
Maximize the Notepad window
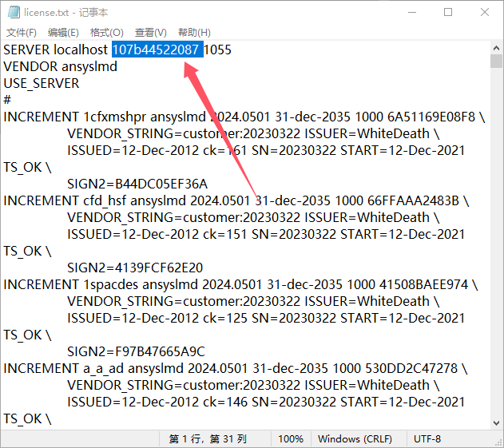pyautogui.click(x=447, y=12)
